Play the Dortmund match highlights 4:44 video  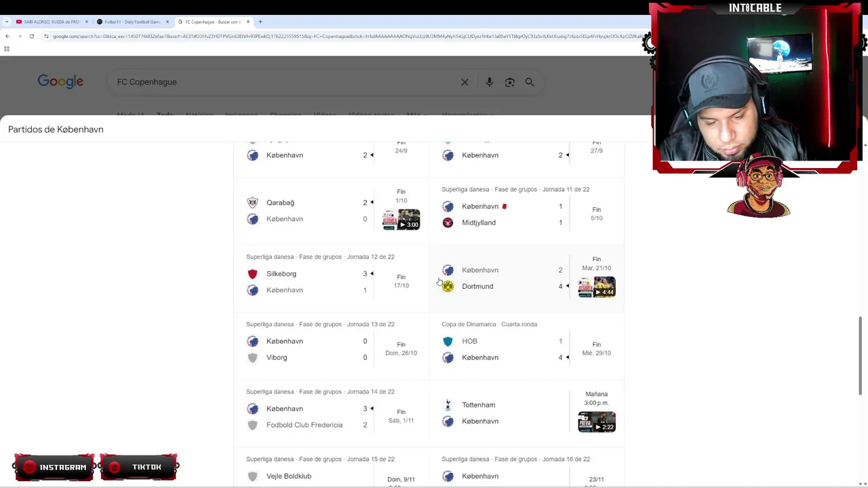[x=597, y=287]
